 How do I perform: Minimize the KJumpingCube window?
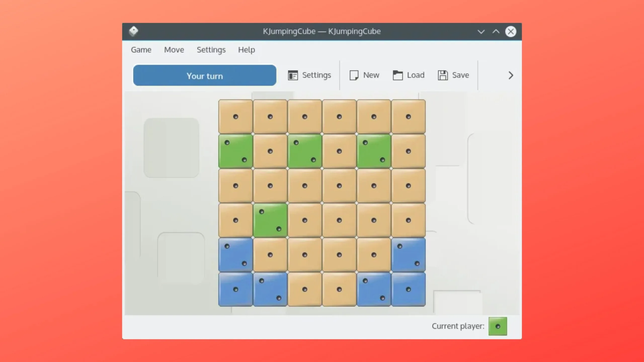[481, 32]
